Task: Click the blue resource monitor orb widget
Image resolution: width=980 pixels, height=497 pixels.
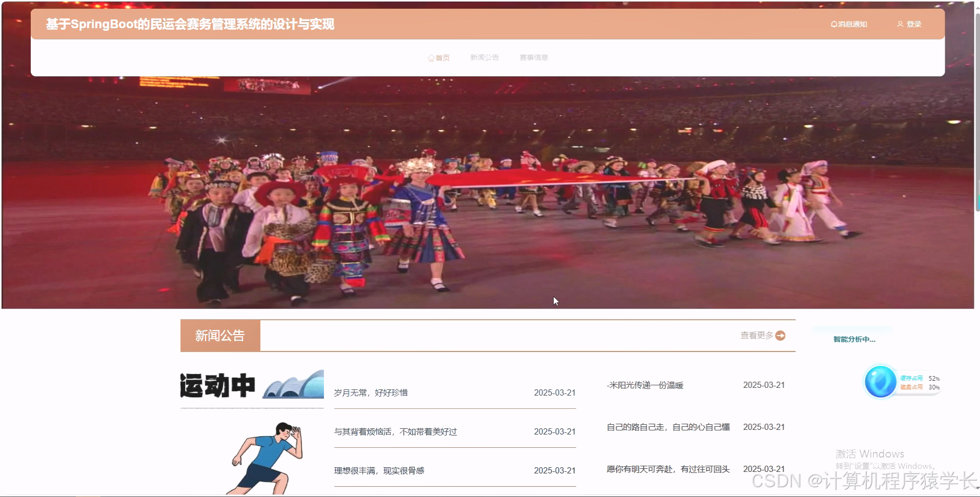Action: [x=881, y=381]
